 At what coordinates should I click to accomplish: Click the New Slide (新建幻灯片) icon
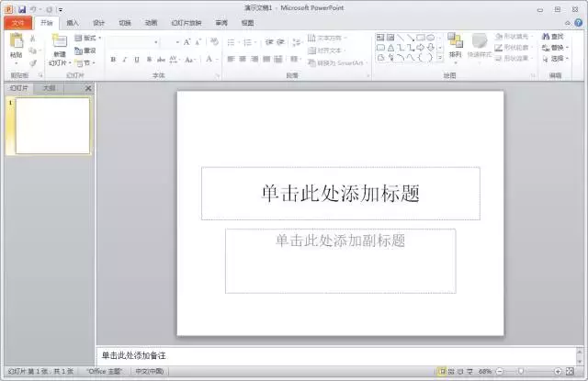(x=60, y=40)
